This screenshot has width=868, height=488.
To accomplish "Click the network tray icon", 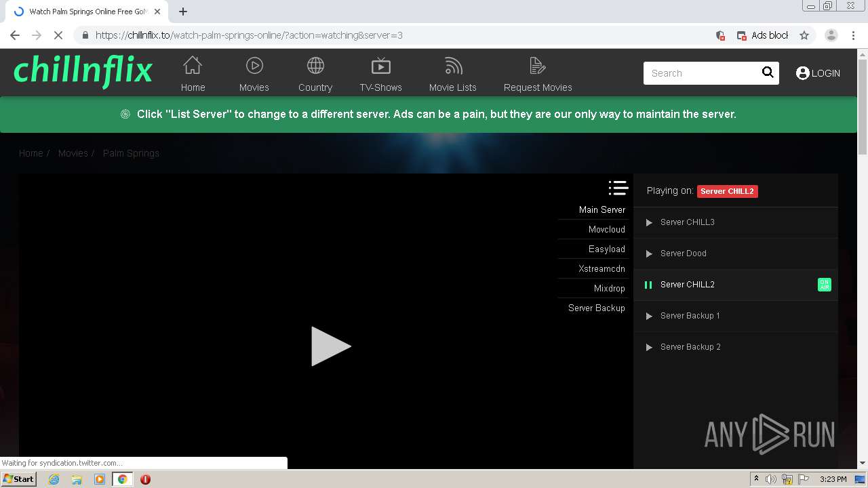I will tap(787, 479).
